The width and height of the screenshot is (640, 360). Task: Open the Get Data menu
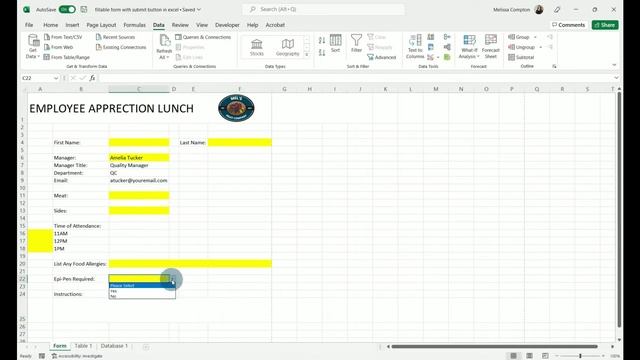pos(33,46)
